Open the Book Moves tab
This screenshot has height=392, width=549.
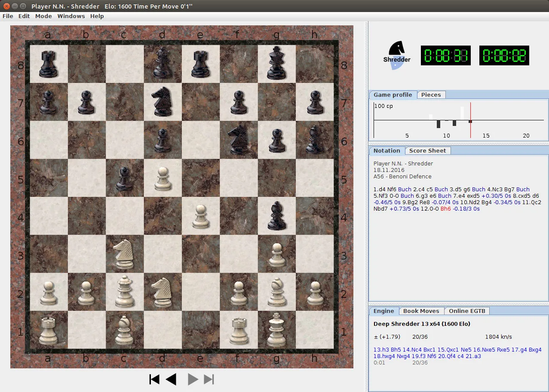pos(421,311)
